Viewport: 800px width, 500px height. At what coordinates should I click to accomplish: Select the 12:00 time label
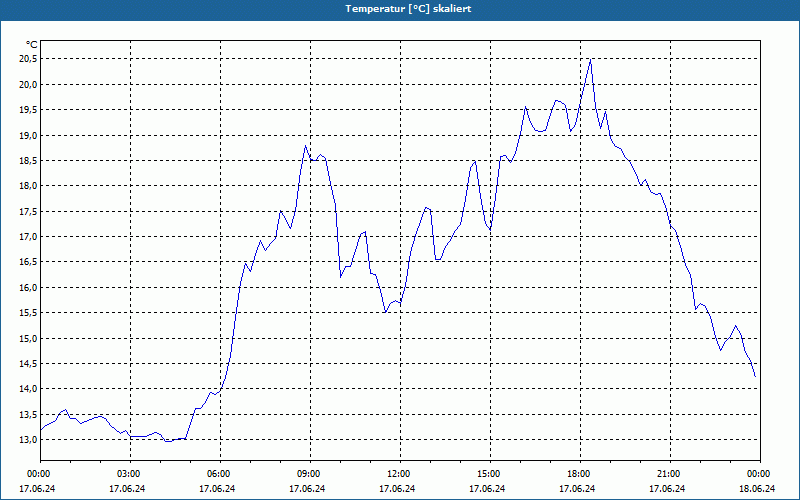click(x=398, y=474)
